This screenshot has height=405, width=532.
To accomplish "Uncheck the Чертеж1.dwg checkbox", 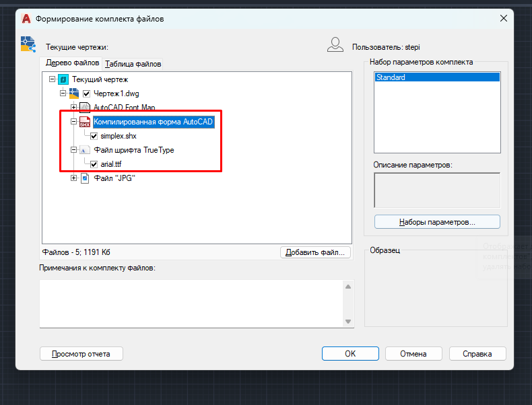I will point(86,94).
